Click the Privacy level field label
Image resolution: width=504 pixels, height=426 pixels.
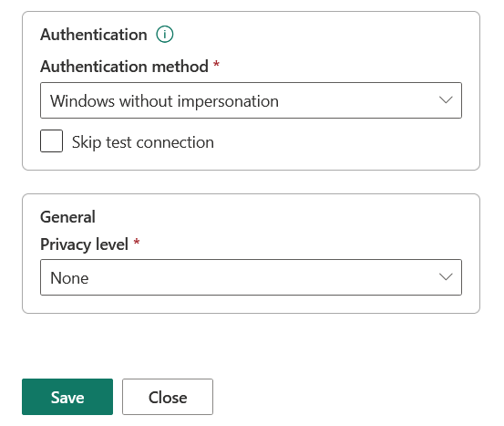click(84, 244)
